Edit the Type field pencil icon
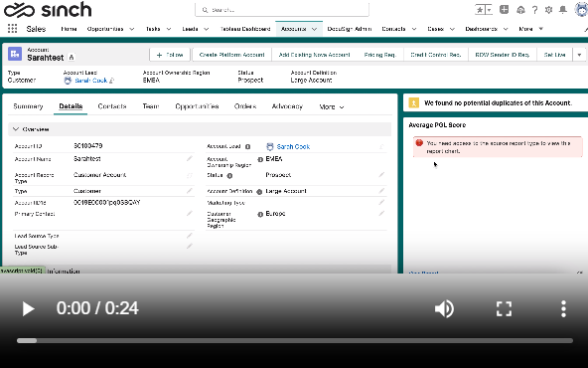This screenshot has height=368, width=588. [x=190, y=191]
